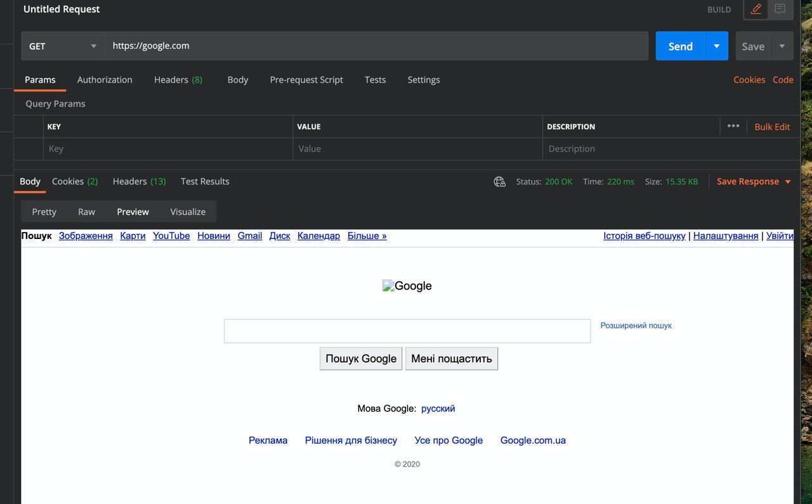
Task: Switch to edit mode pencil icon
Action: (756, 10)
